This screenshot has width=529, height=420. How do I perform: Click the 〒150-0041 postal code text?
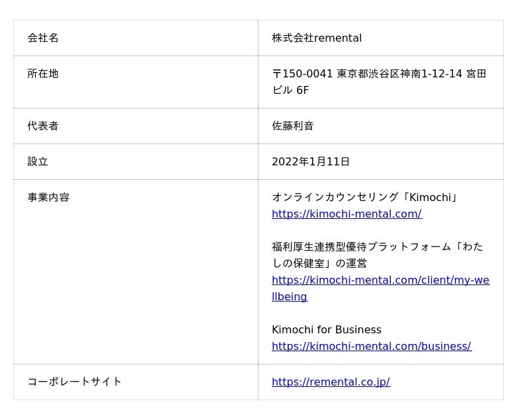tap(302, 74)
